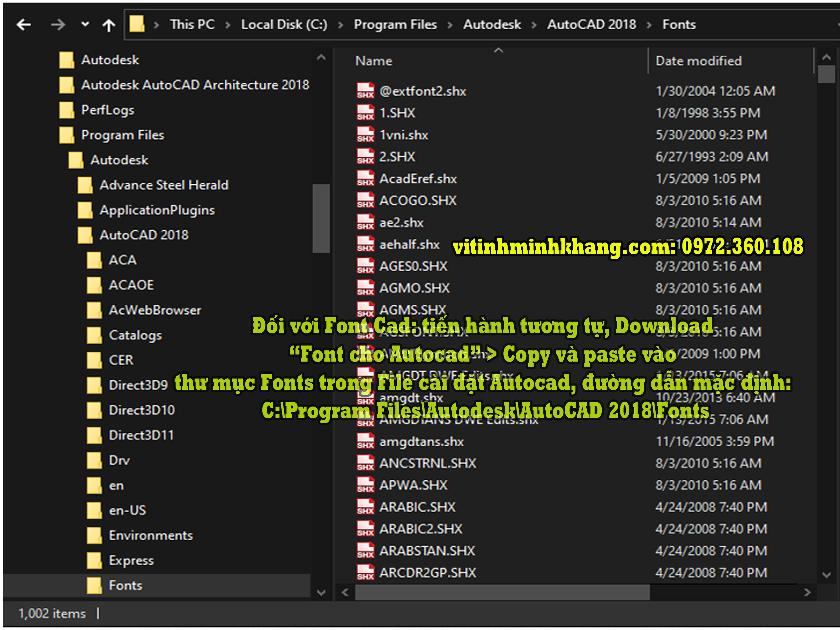840x630 pixels.
Task: Click SHX icon of aehalf.shx
Action: [365, 244]
